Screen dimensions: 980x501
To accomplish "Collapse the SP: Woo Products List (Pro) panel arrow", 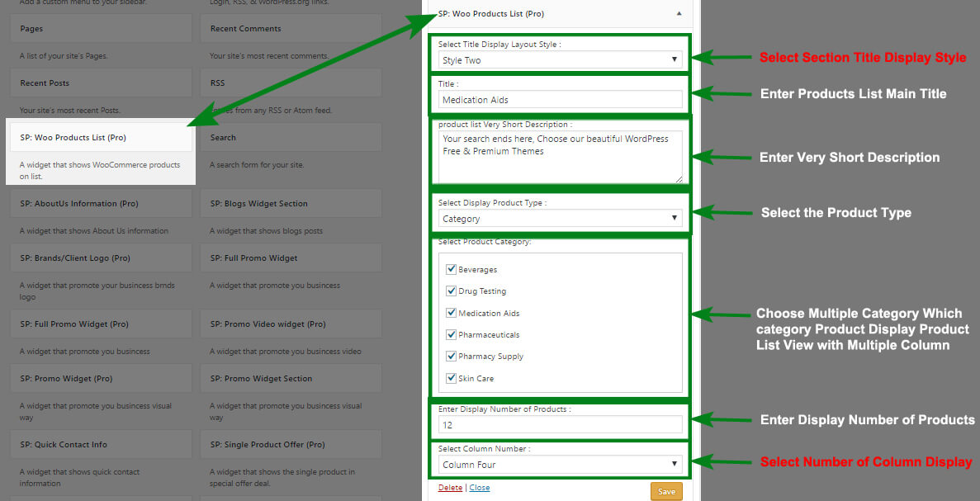I will 679,14.
